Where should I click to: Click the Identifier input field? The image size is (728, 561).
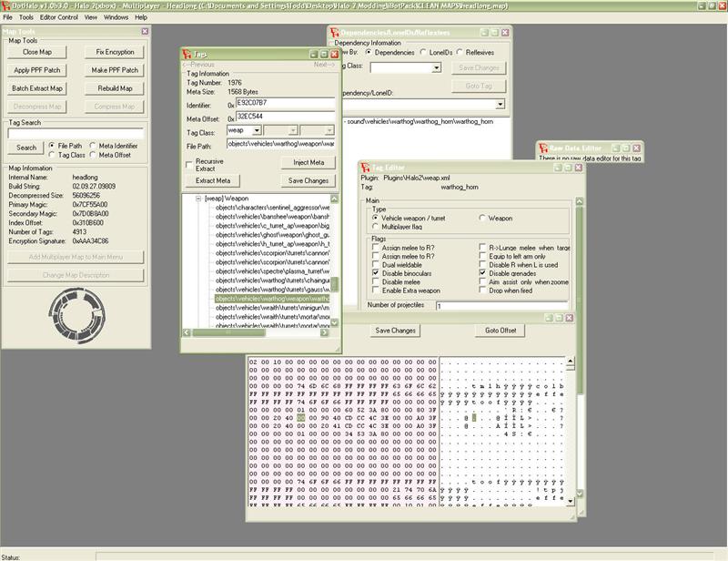(285, 103)
